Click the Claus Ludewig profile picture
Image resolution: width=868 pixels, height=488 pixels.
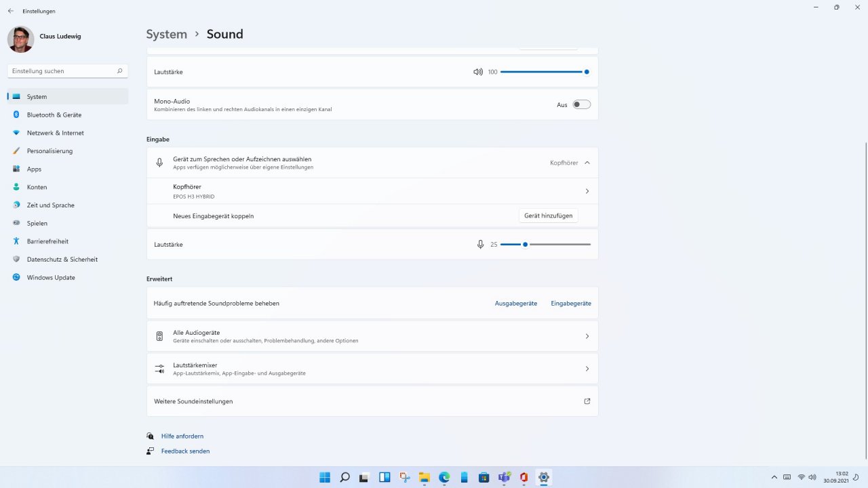click(x=20, y=39)
